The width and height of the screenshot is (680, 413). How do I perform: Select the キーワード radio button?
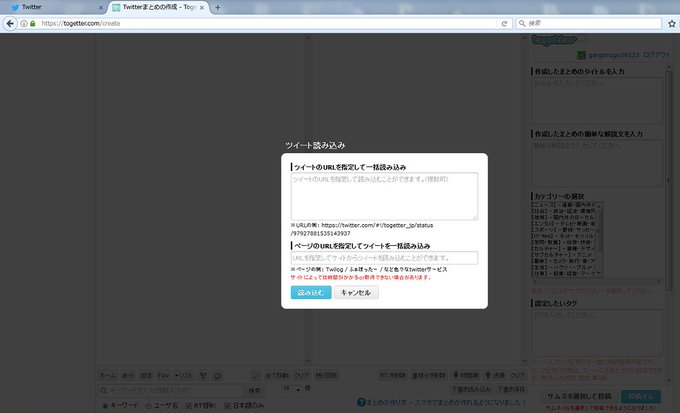point(105,406)
